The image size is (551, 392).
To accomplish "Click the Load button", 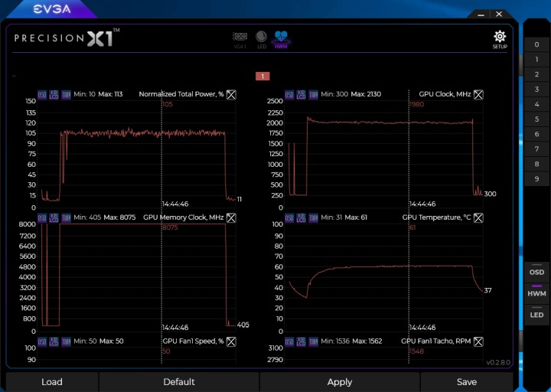I will (52, 382).
